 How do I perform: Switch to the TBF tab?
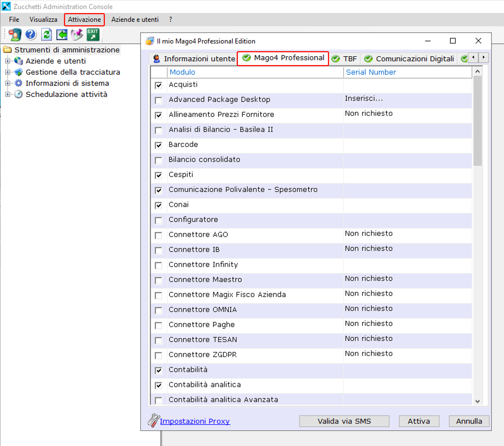(345, 58)
